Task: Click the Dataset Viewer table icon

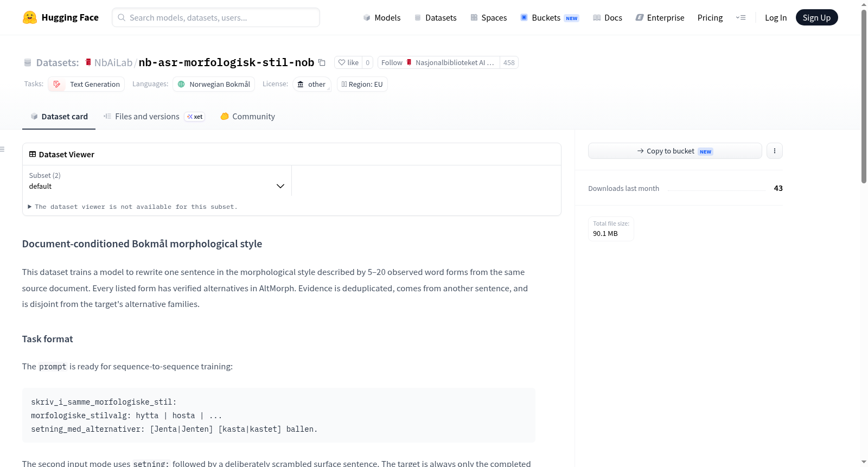Action: 33,154
